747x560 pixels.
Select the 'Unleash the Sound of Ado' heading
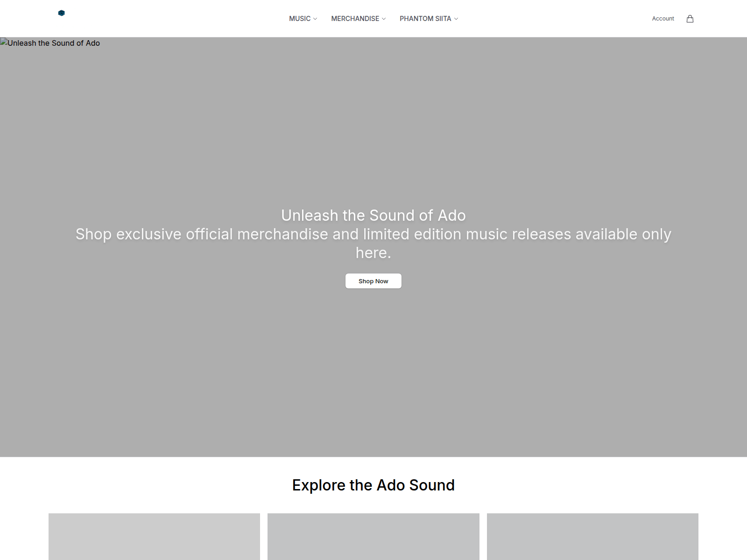[x=373, y=215]
